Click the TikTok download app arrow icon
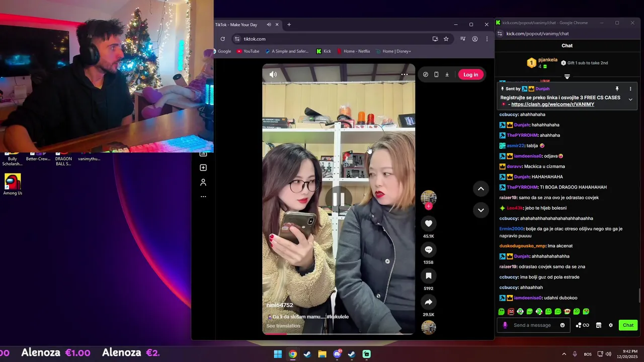Viewport: 644px width, 362px height. click(447, 74)
